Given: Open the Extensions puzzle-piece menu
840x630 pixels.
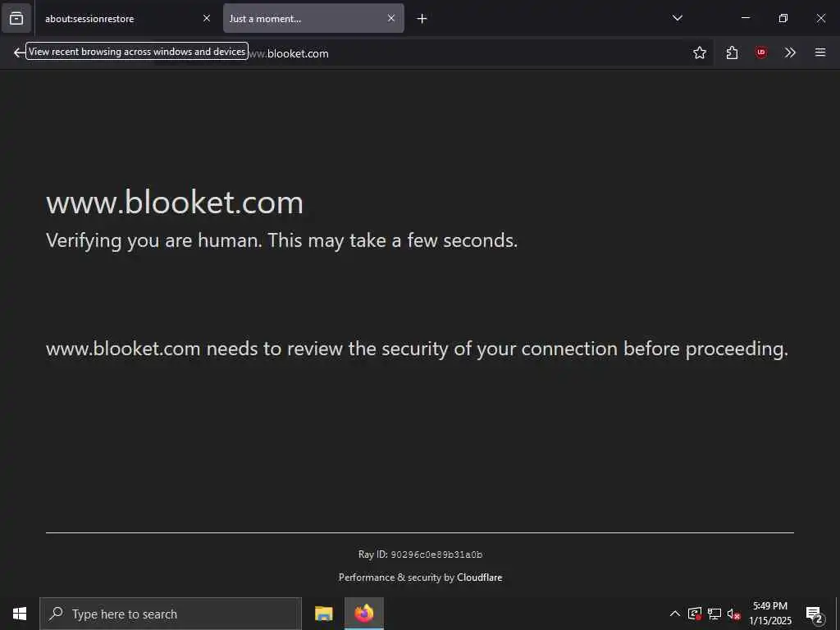Looking at the screenshot, I should click(732, 52).
